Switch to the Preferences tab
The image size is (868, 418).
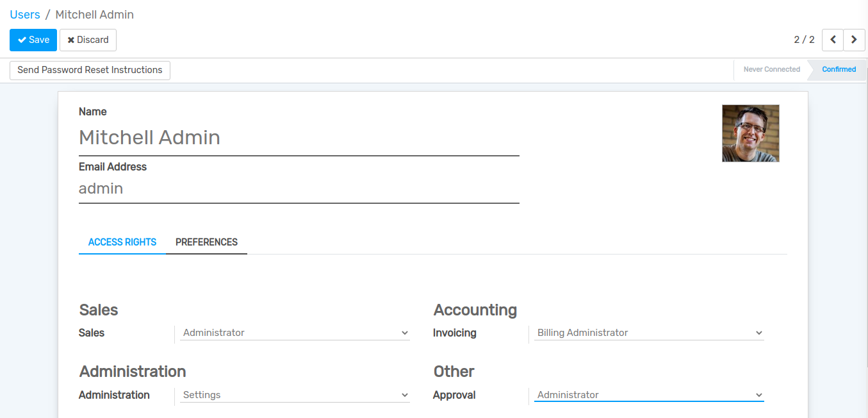[x=206, y=242]
